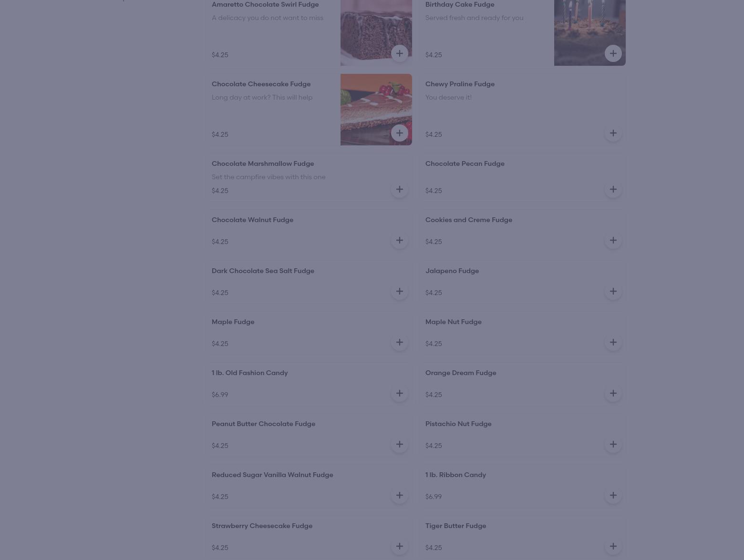Open Reduced Sugar Vanilla Walnut Fudge title
Image resolution: width=744 pixels, height=560 pixels.
[x=272, y=475]
